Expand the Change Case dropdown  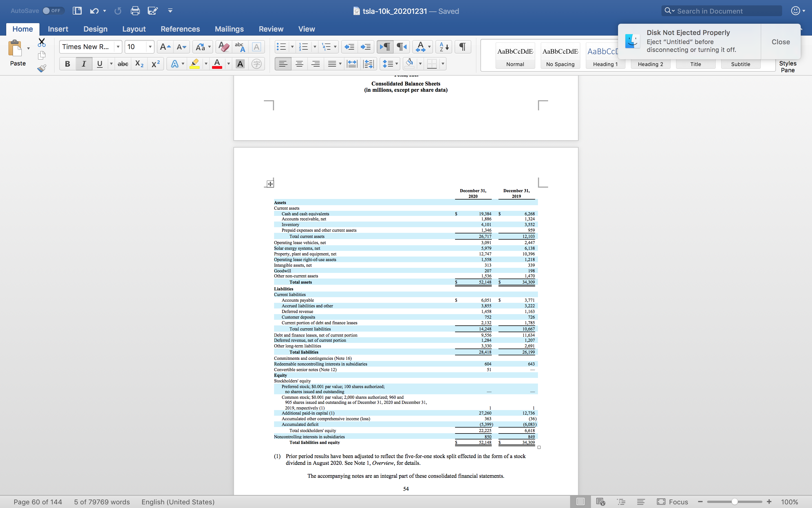[209, 47]
